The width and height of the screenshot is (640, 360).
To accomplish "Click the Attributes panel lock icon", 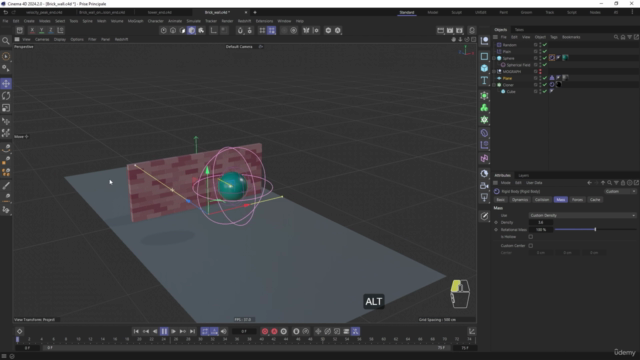I will coord(623,183).
